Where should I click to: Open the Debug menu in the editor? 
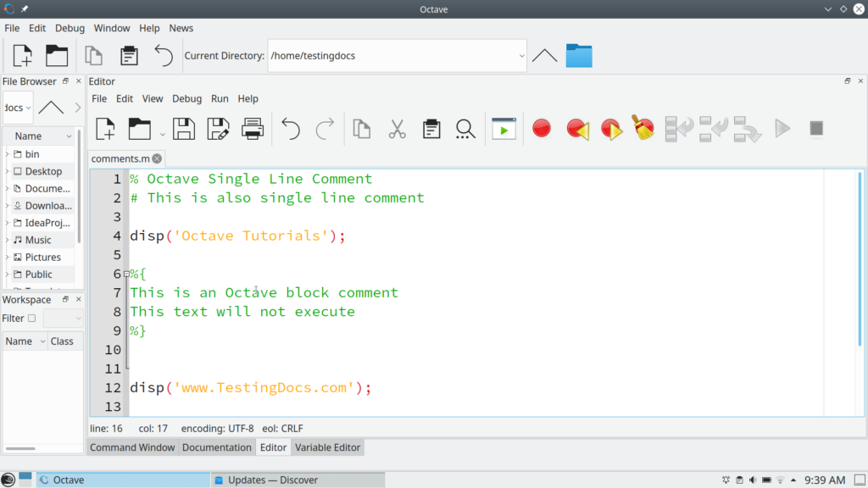[186, 98]
